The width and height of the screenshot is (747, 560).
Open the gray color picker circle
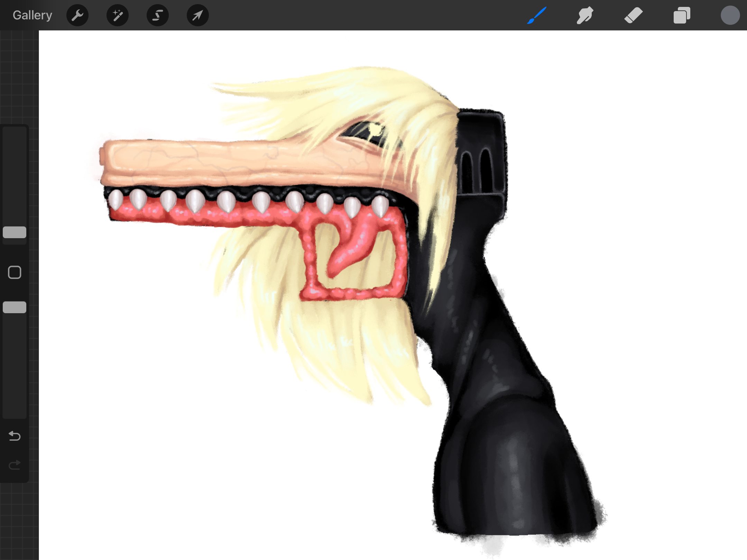tap(730, 15)
